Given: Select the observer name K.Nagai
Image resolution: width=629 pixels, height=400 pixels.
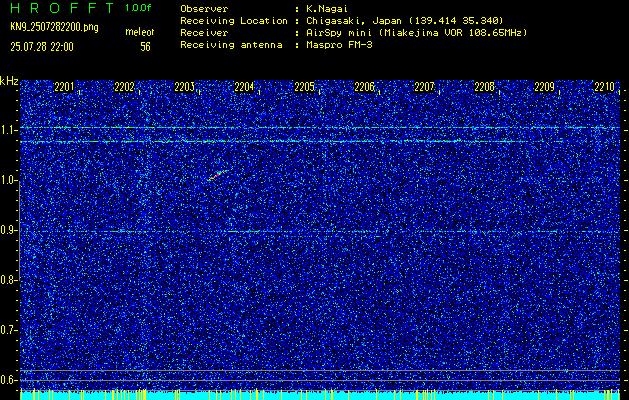Looking at the screenshot, I should tap(327, 9).
